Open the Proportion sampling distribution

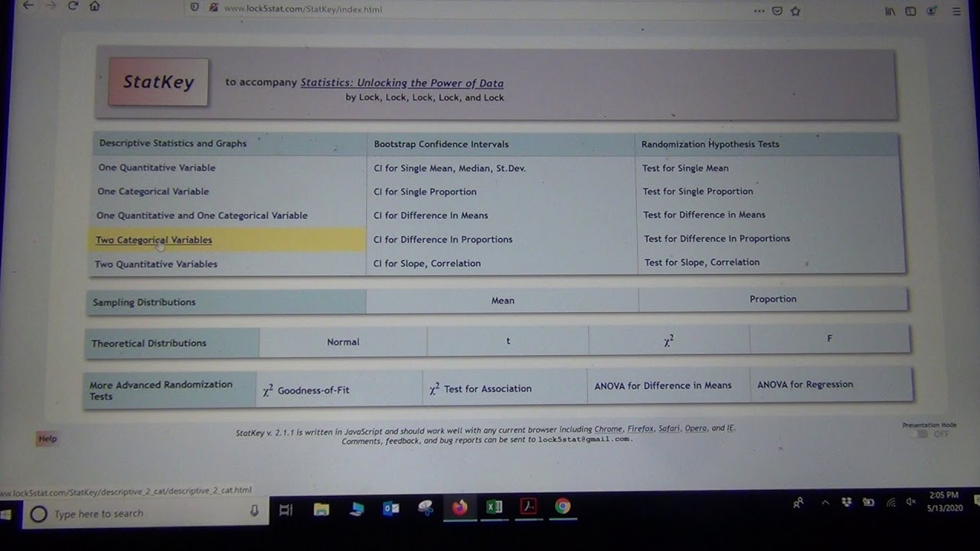tap(773, 299)
